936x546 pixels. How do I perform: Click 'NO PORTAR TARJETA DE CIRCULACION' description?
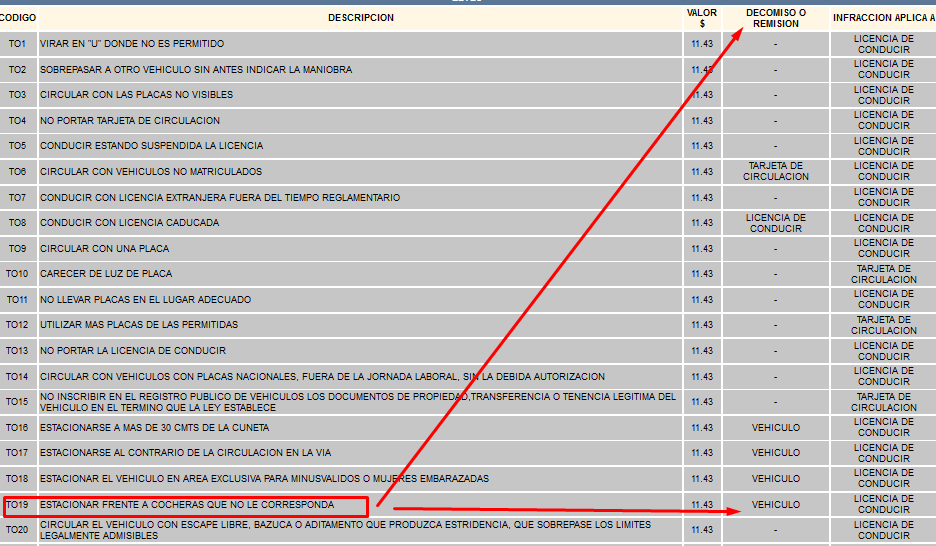click(130, 121)
